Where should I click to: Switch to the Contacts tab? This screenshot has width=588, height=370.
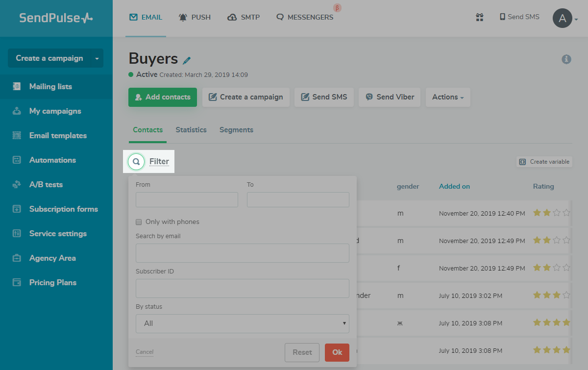148,130
